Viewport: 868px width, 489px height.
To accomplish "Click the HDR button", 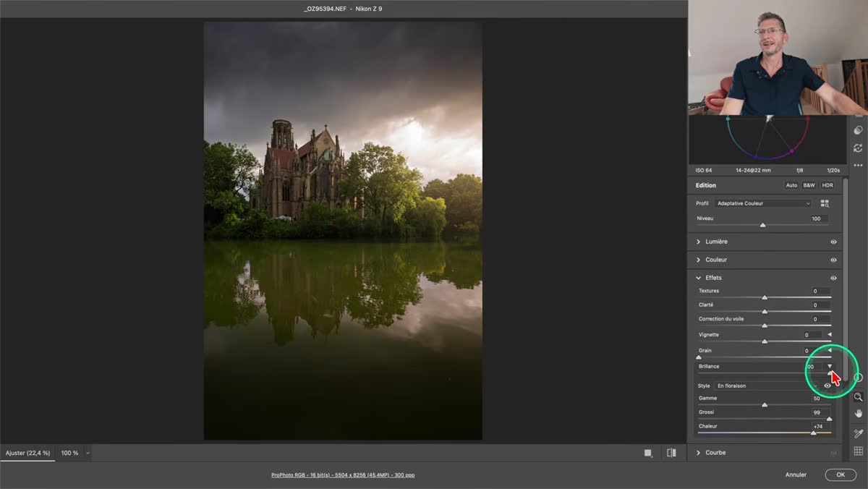I will 827,185.
